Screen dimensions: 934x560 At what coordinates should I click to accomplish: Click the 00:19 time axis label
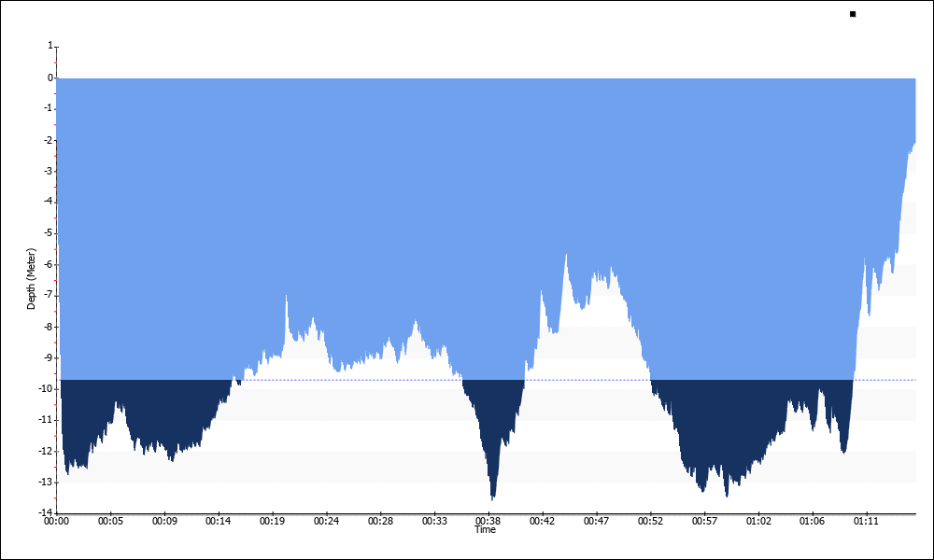tap(272, 522)
